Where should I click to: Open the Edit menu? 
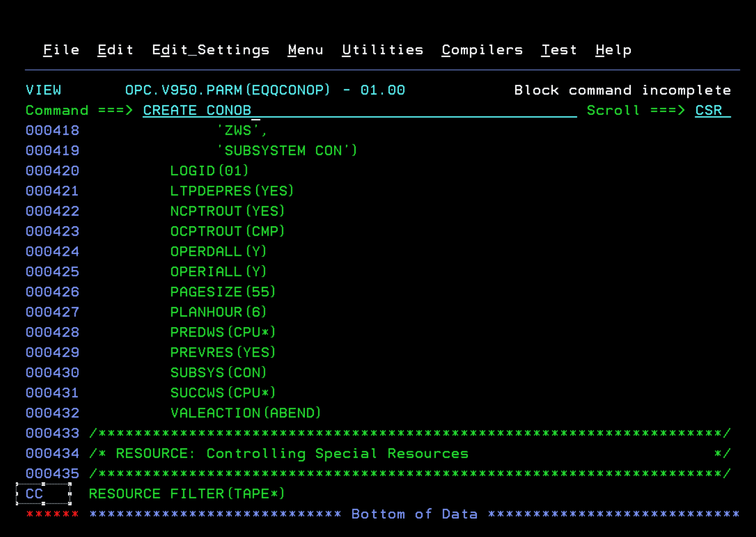[115, 50]
